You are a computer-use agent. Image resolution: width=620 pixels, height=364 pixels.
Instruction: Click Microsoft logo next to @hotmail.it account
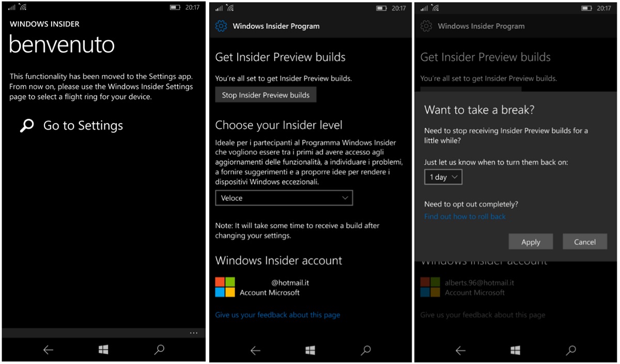pos(225,287)
